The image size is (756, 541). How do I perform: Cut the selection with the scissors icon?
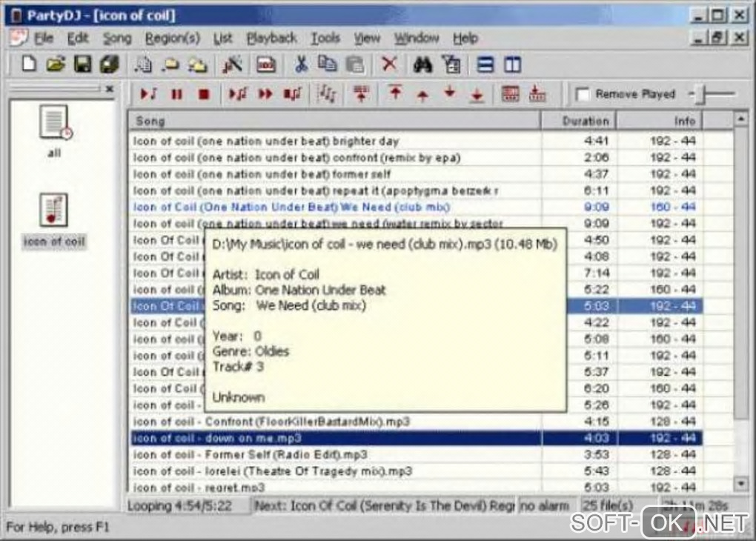click(x=301, y=64)
